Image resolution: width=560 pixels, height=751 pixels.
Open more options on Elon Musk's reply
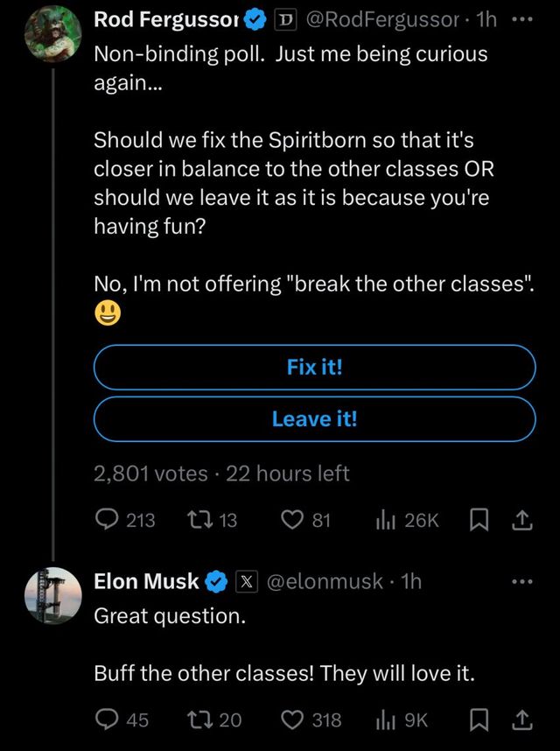pos(523,580)
